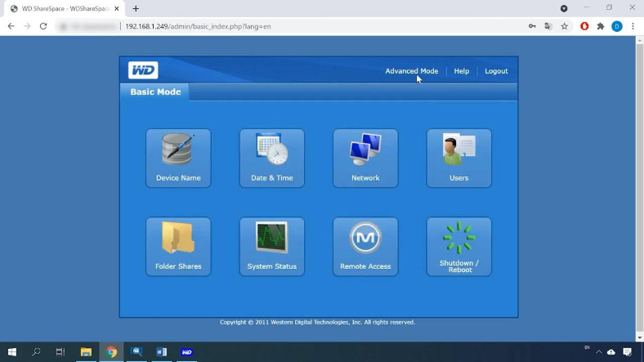644x362 pixels.
Task: Open File Explorer from taskbar
Action: [86, 352]
